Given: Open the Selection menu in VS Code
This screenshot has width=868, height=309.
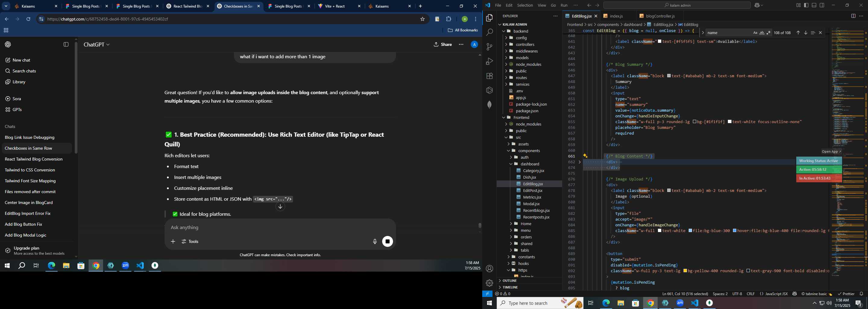Looking at the screenshot, I should 525,5.
